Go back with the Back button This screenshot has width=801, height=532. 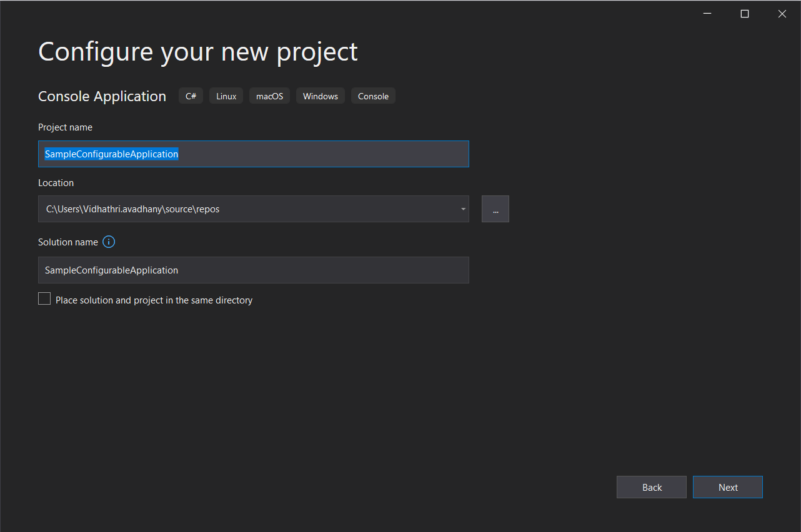click(651, 488)
